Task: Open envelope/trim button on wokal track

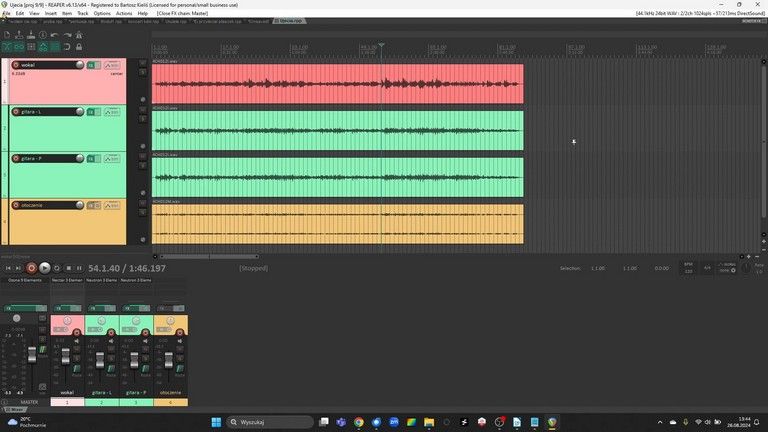Action: tap(110, 65)
